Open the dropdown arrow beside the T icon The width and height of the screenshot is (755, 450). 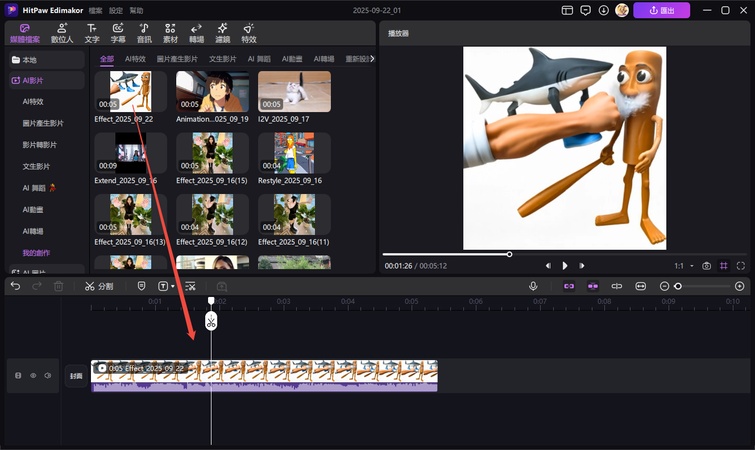tap(173, 287)
